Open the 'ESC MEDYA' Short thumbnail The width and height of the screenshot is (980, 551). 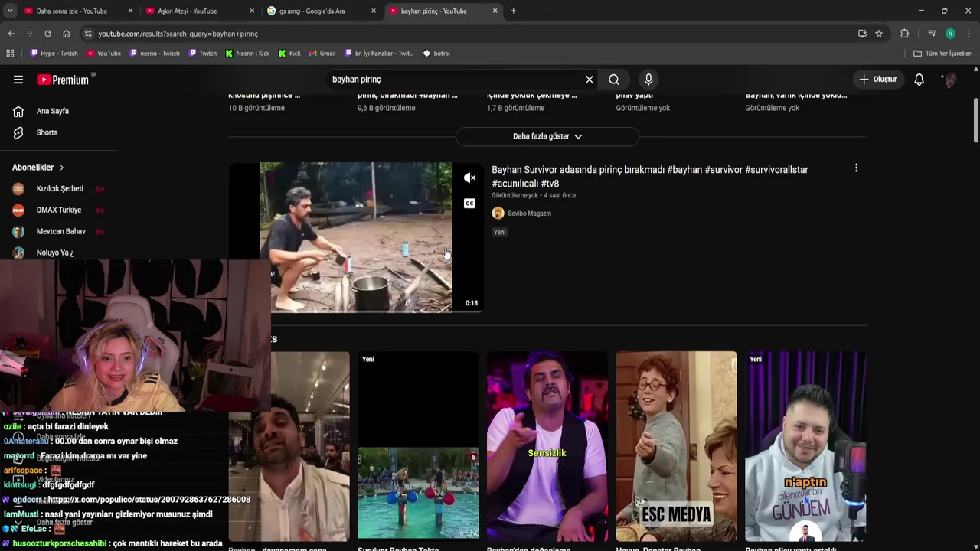coord(677,446)
